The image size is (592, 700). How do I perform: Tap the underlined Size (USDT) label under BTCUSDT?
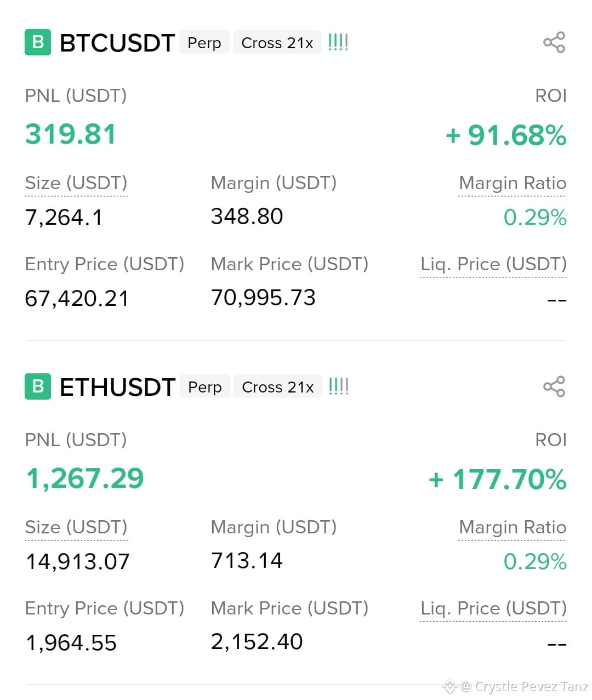click(76, 183)
